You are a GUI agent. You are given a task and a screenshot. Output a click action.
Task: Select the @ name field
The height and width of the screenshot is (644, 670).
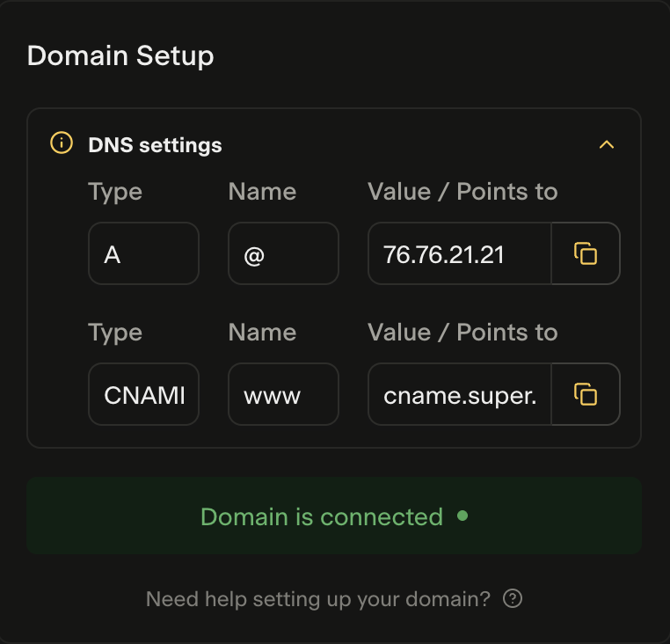click(283, 253)
